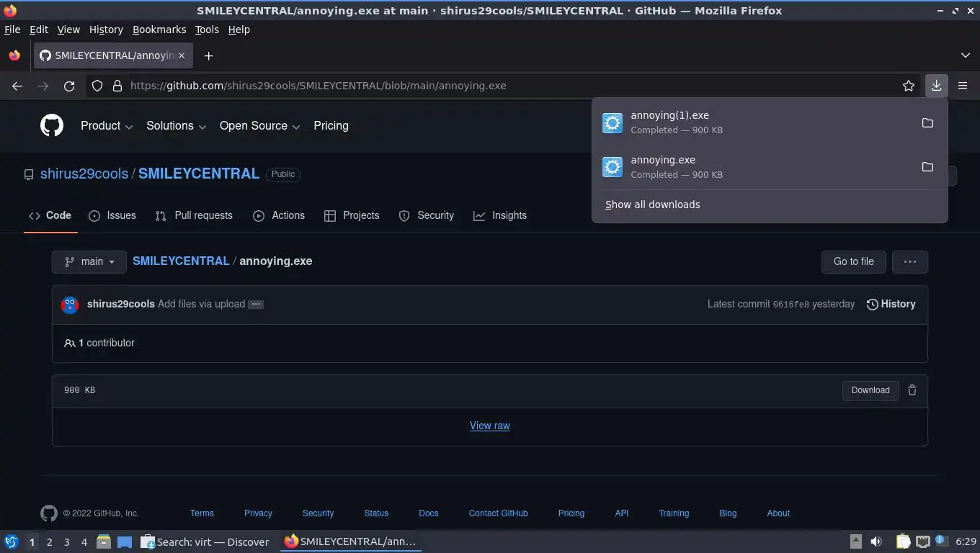
Task: Open the footer Docs link
Action: click(x=428, y=513)
